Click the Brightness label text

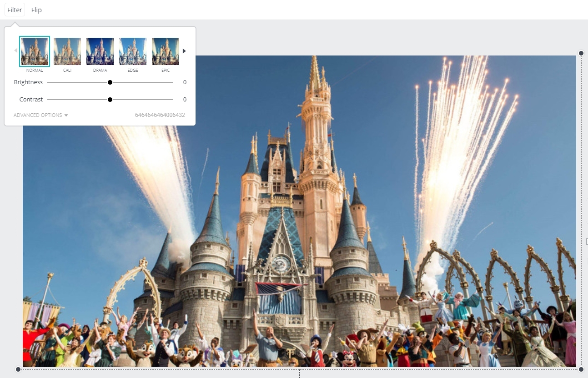28,82
